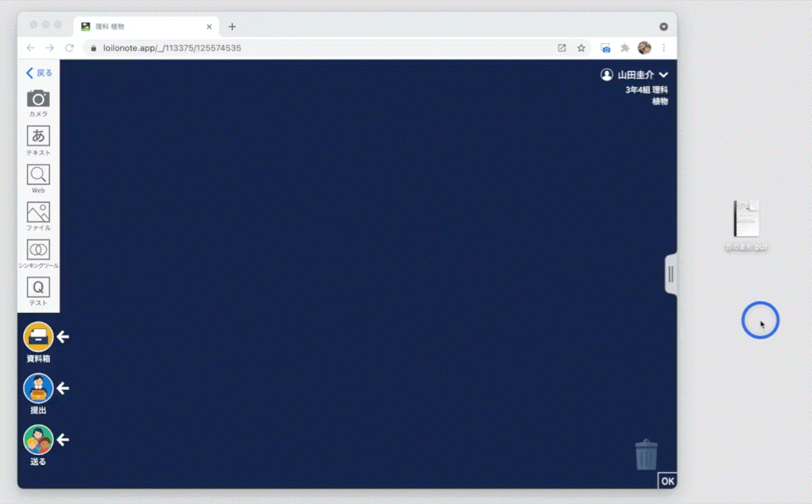The height and width of the screenshot is (504, 812).
Task: Click the side panel pull handle
Action: pyautogui.click(x=671, y=274)
